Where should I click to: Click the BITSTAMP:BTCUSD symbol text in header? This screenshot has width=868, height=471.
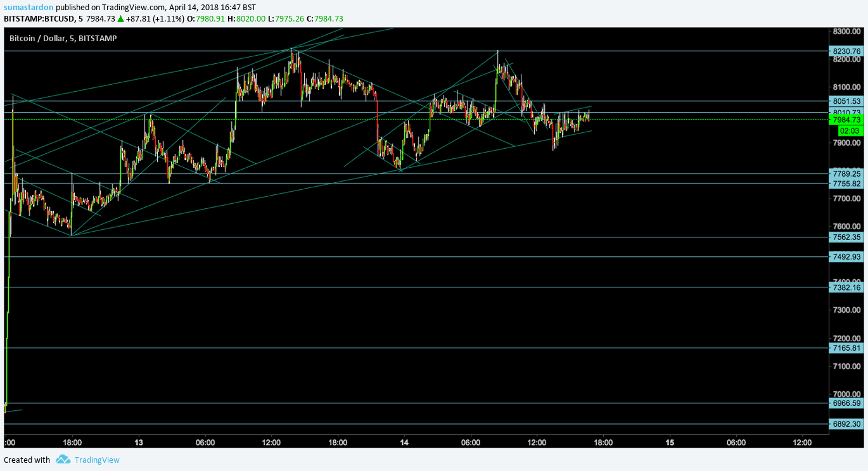coord(40,18)
